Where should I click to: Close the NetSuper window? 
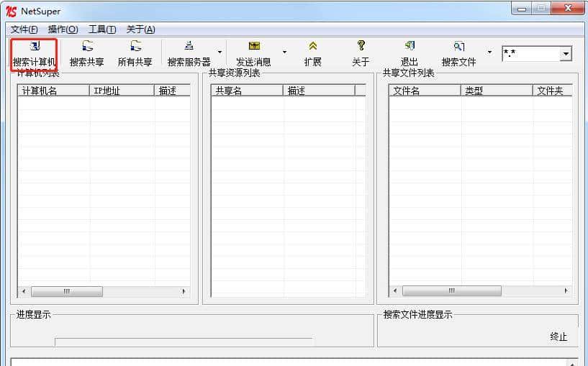(568, 8)
